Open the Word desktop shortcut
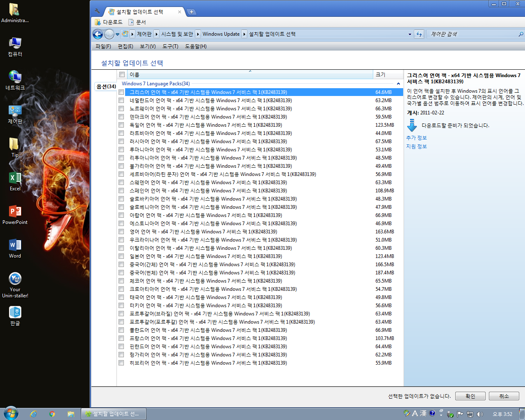Viewport: 525px width, 420px height. 15,249
